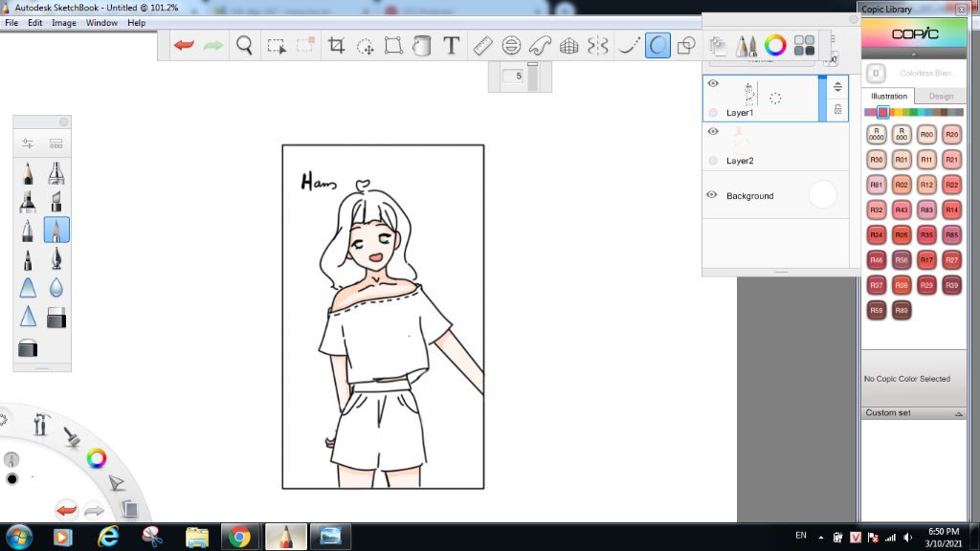The image size is (980, 551).
Task: Pick Copic color R05
Action: pos(902,235)
